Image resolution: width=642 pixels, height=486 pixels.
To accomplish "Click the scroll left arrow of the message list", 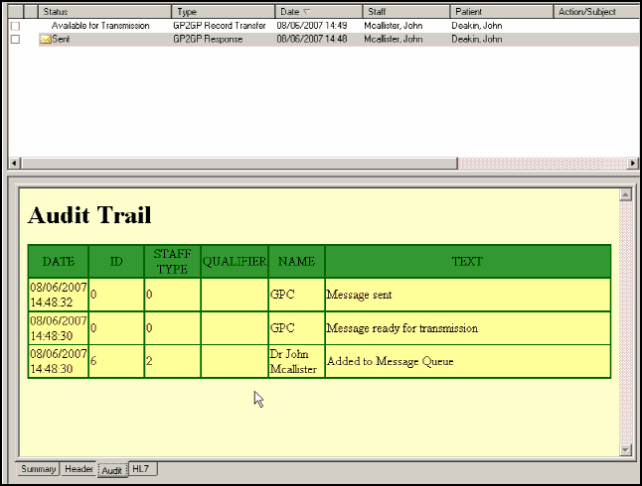I will [14, 163].
